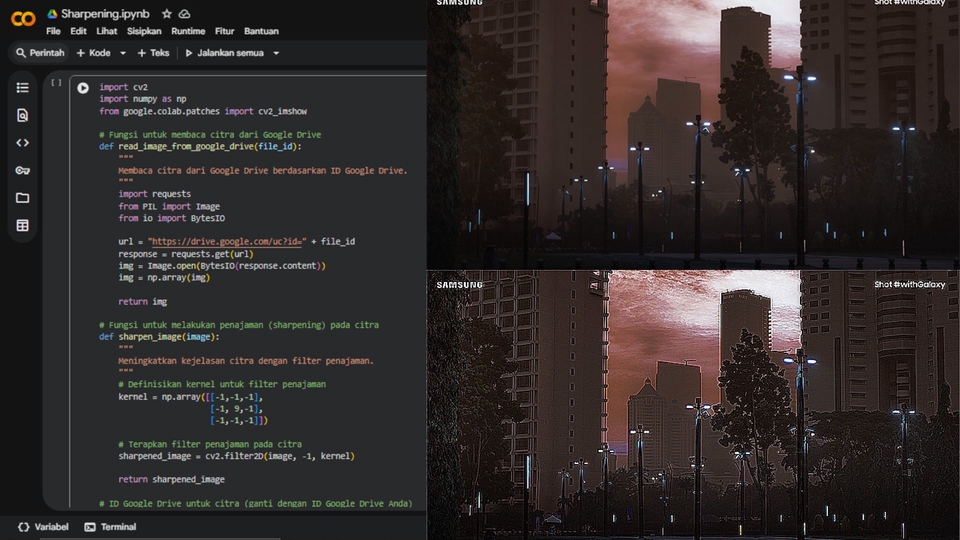Open the Variabel panel
960x540 pixels.
click(x=43, y=527)
